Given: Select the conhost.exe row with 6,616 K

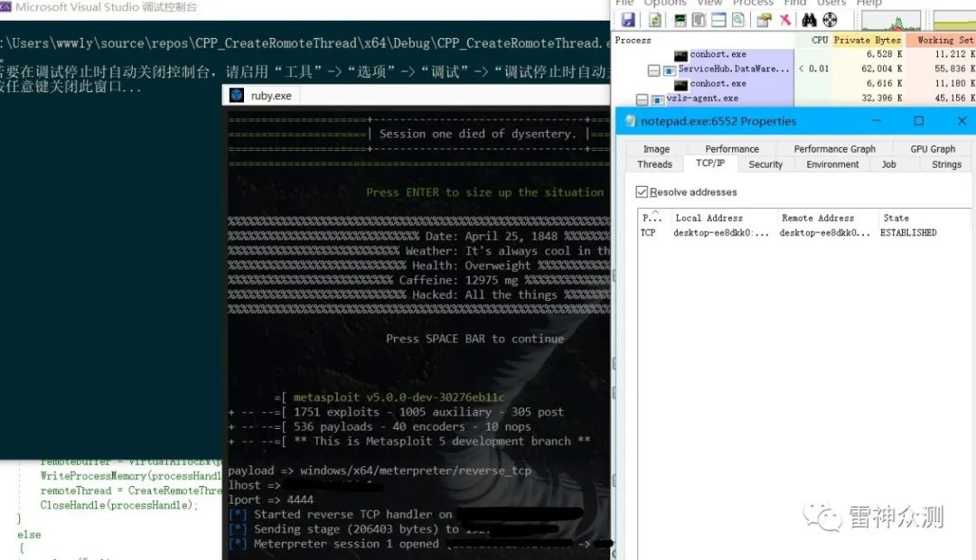Looking at the screenshot, I should point(794,84).
